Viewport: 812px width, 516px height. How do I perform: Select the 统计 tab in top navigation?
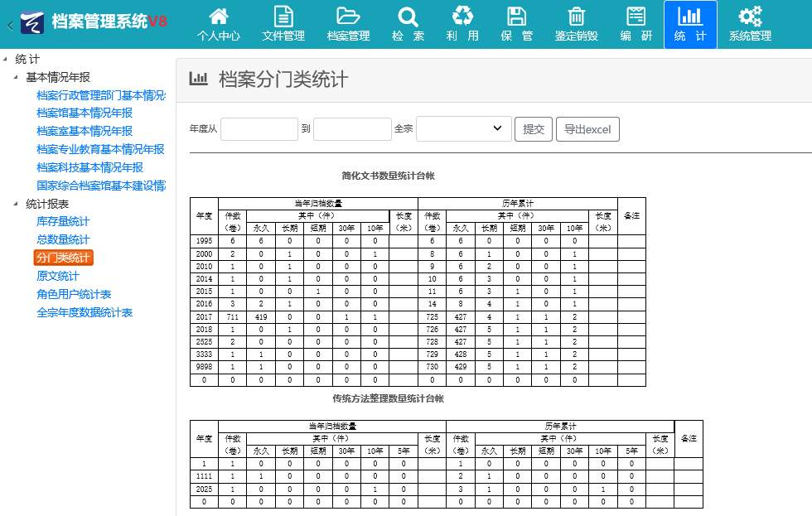690,24
